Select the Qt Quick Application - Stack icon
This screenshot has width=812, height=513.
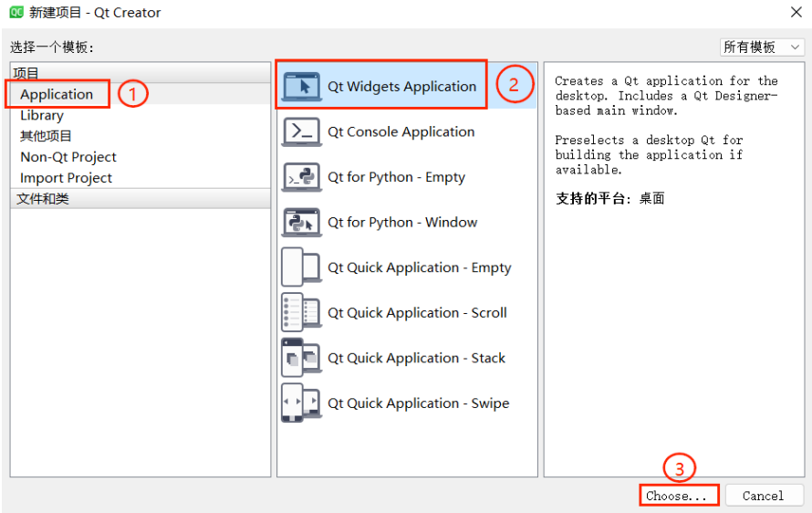[x=301, y=358]
